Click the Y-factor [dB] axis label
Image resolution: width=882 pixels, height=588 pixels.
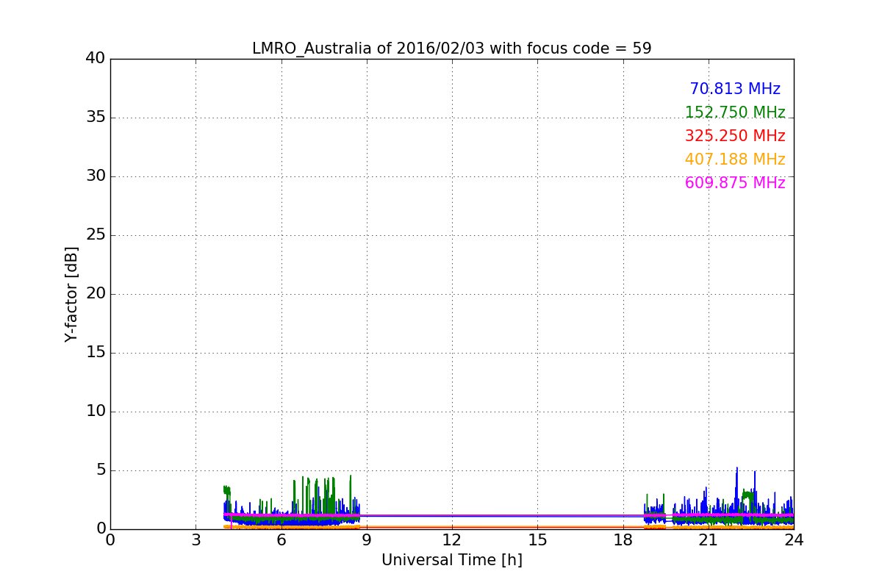coord(71,294)
